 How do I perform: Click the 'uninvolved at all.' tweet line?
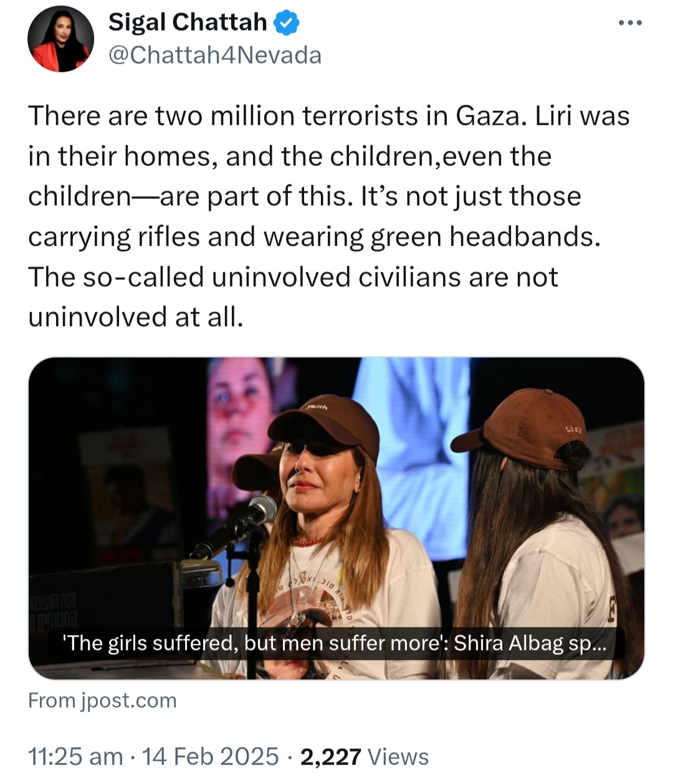[x=135, y=317]
